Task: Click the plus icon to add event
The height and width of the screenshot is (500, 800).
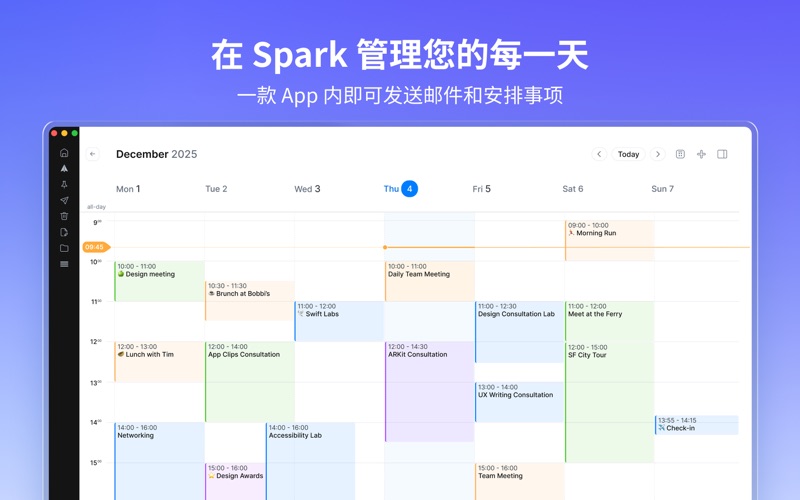Action: [x=702, y=154]
